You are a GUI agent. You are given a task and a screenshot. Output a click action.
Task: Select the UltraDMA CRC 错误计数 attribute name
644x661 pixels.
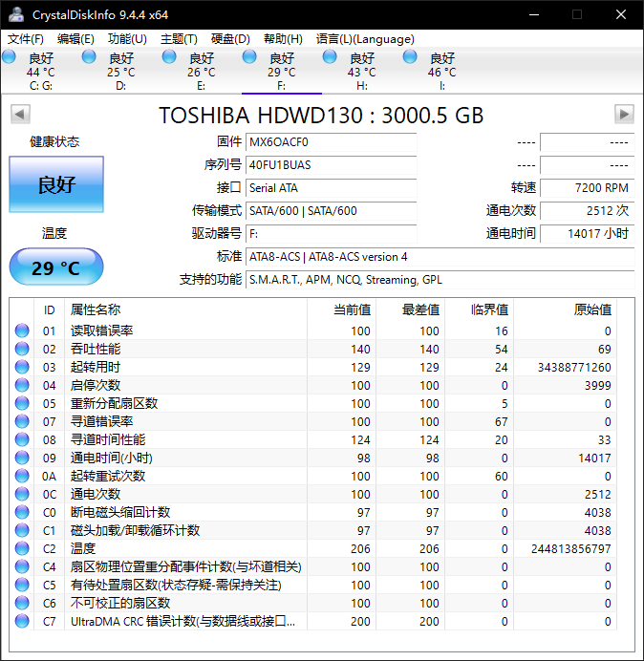tap(182, 621)
